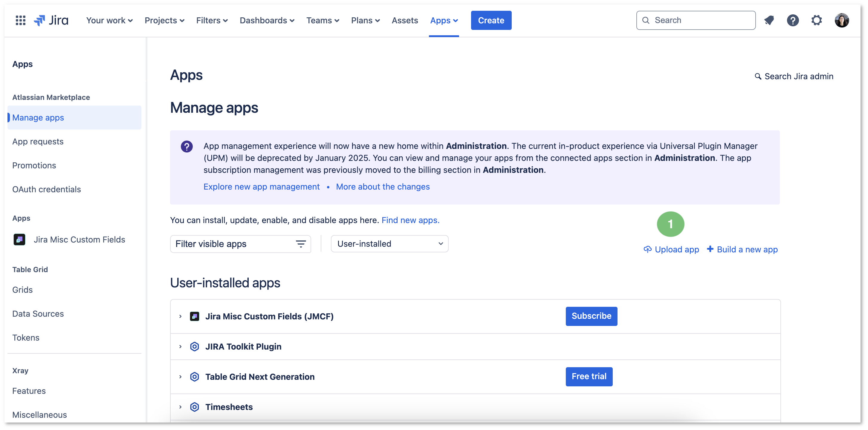Open Promotions in the sidebar
This screenshot has height=430, width=868.
click(x=34, y=165)
